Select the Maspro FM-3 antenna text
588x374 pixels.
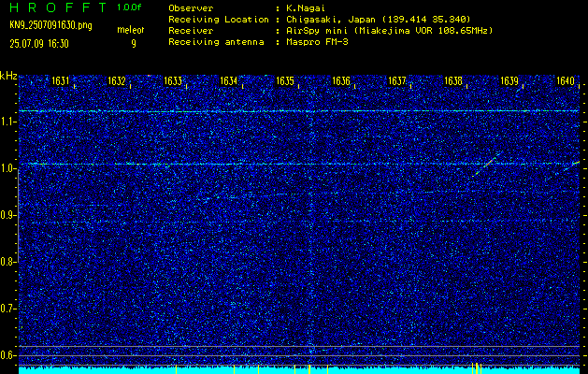[317, 42]
